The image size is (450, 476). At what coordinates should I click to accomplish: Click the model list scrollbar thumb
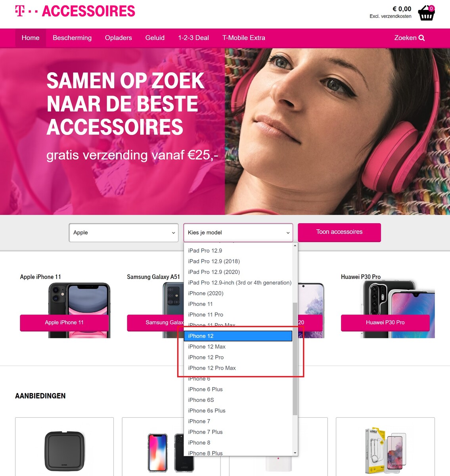tap(295, 359)
